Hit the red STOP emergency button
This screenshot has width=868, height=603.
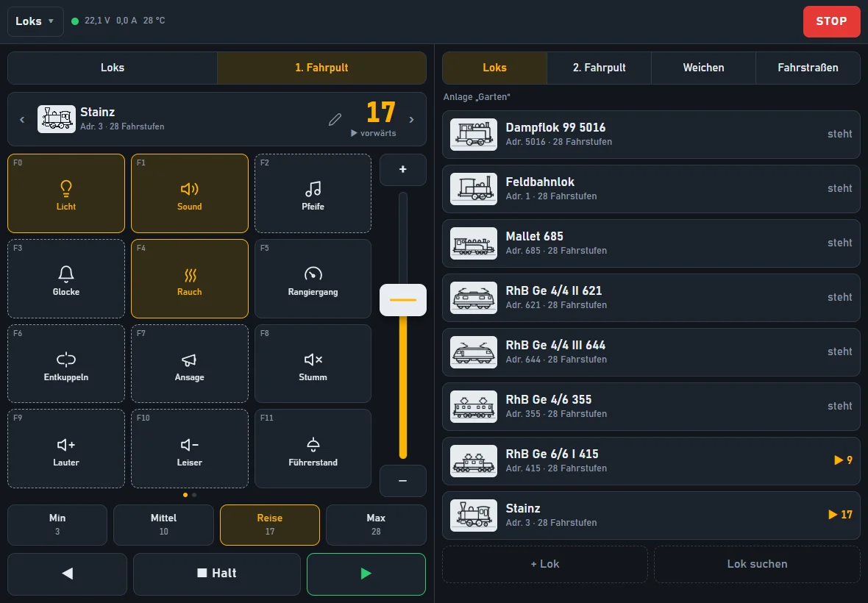[x=831, y=21]
